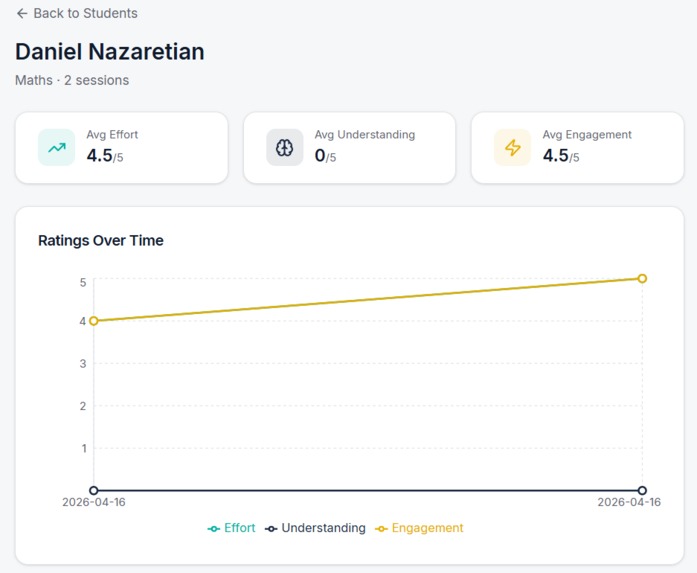Click the back arrow icon
The width and height of the screenshot is (697, 573).
(22, 13)
